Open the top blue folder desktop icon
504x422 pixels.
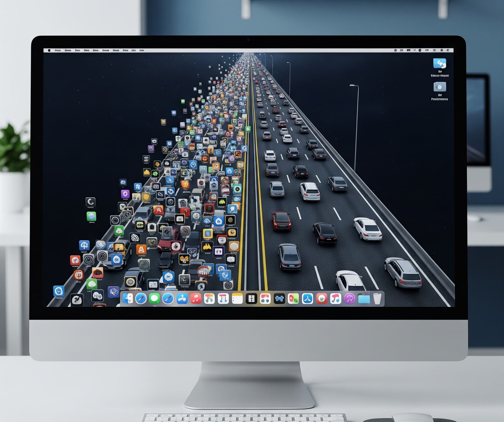(440, 64)
